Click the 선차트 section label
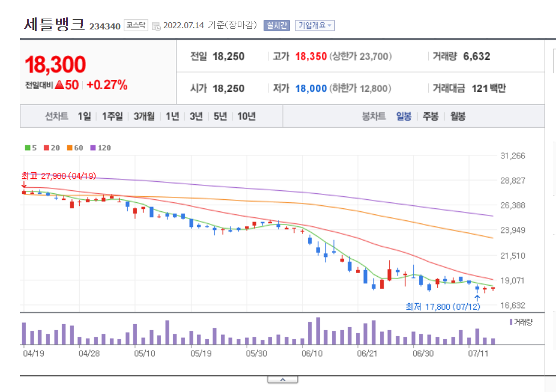 point(56,116)
